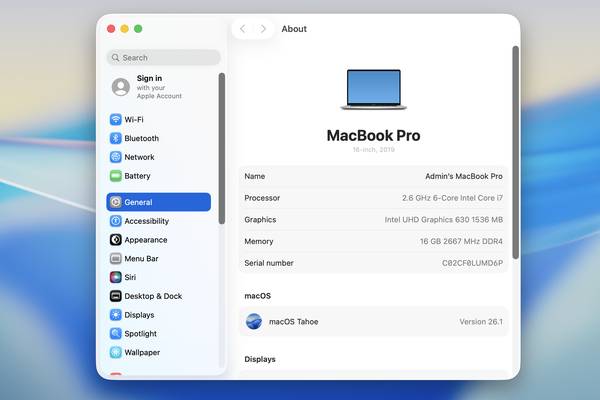This screenshot has height=400, width=600.
Task: Open Appearance settings icon
Action: (116, 240)
